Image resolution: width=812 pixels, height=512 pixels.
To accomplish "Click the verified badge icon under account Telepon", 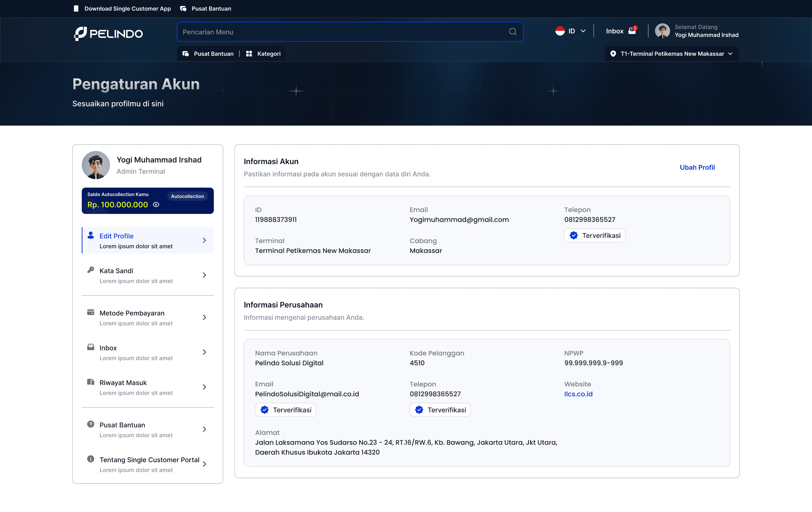I will pos(574,235).
